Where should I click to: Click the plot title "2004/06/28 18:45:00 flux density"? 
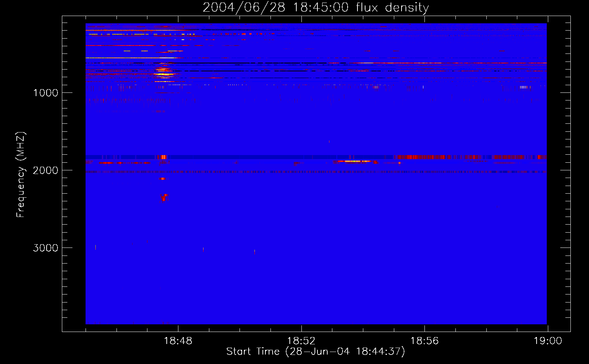316,8
